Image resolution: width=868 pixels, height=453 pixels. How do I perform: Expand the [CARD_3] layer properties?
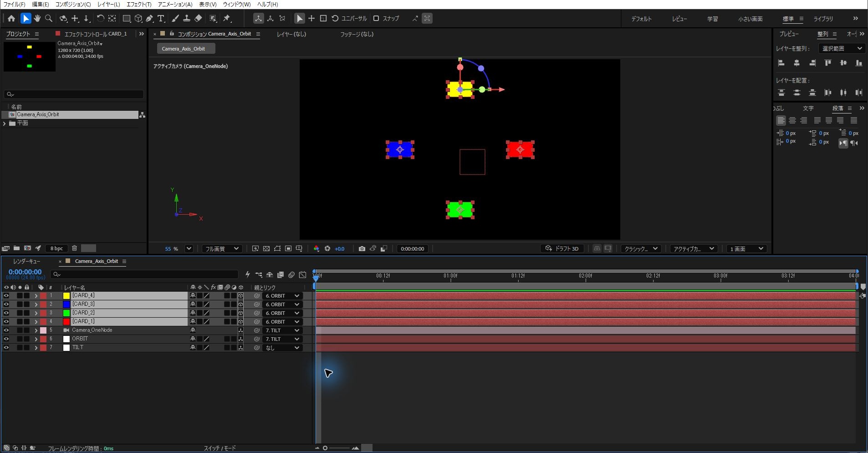pyautogui.click(x=36, y=304)
